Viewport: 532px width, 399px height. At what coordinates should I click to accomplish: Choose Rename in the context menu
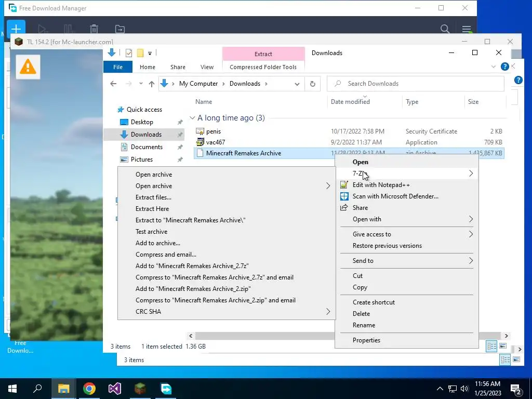pos(364,325)
